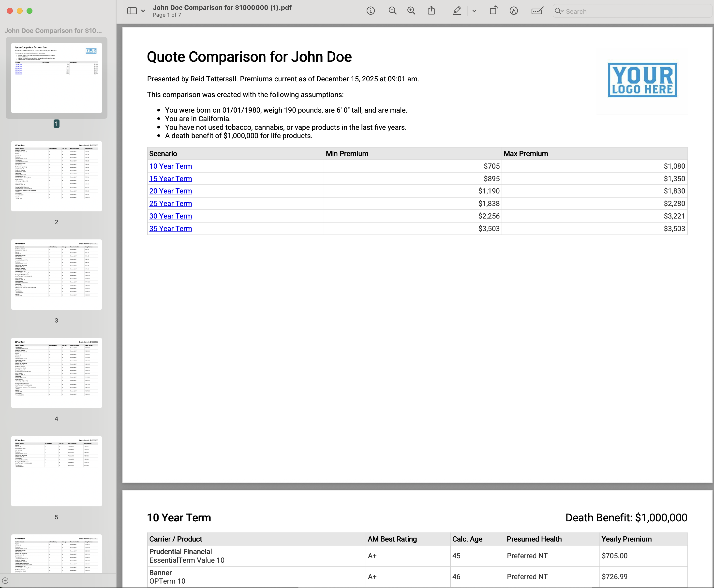Open the 10 Year Term link
714x588 pixels.
(170, 166)
